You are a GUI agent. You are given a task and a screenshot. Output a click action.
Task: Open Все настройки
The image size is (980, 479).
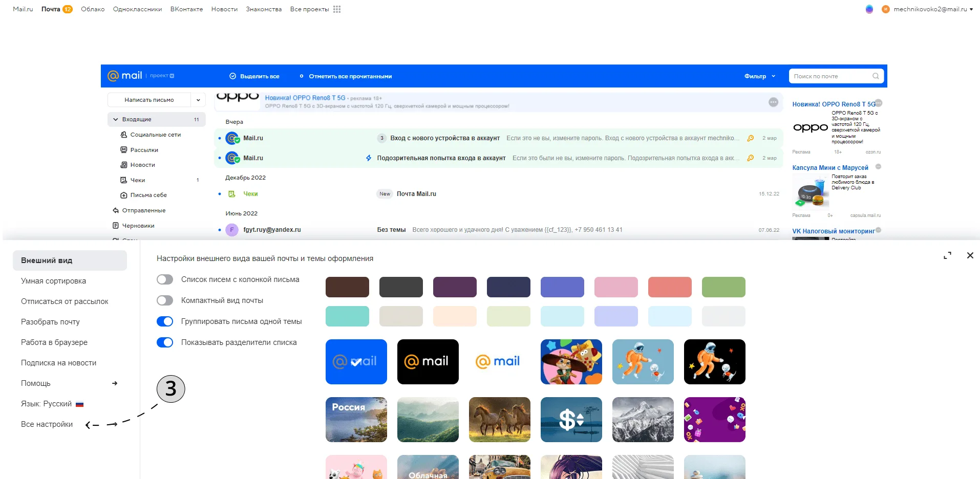point(47,424)
